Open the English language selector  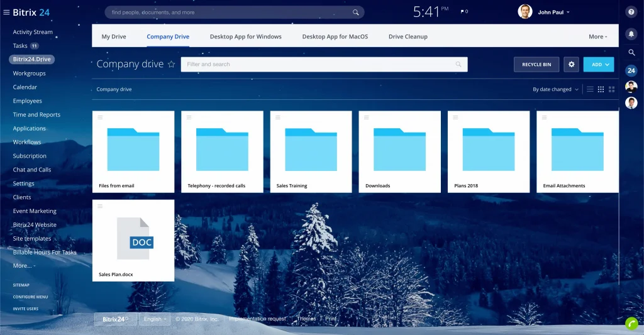(x=155, y=319)
